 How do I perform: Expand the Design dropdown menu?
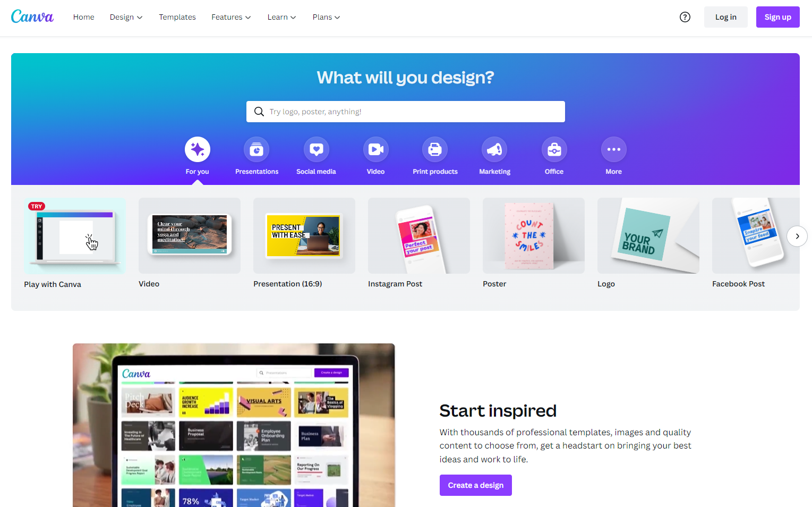point(126,17)
